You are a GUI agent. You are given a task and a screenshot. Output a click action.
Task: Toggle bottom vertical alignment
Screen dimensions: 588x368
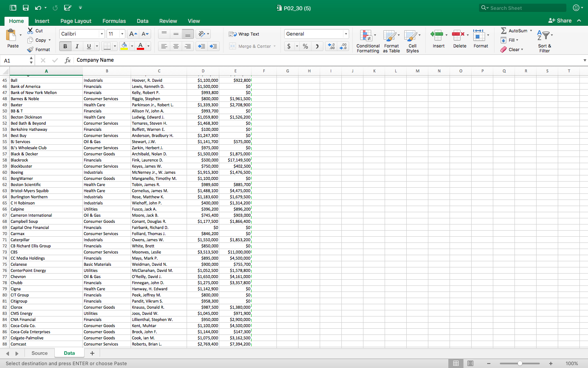(188, 34)
